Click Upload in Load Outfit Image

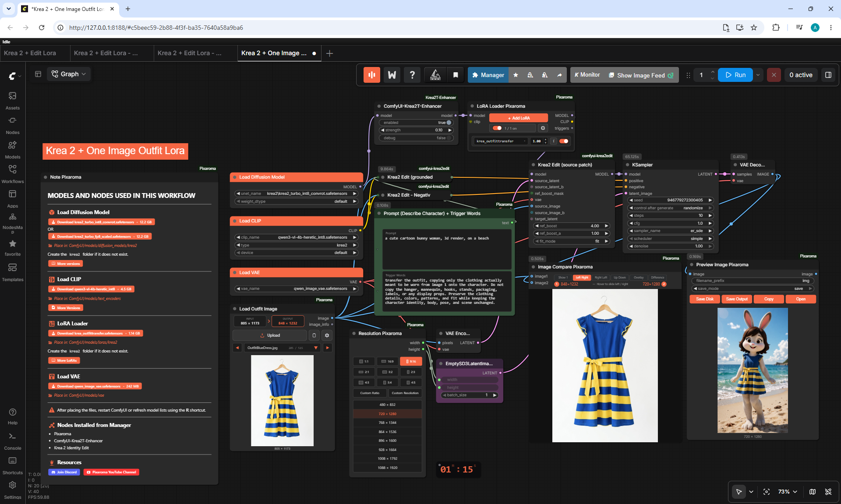[x=270, y=335]
